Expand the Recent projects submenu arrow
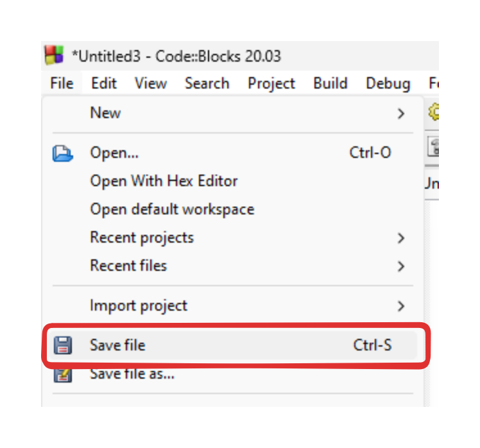 [x=401, y=238]
